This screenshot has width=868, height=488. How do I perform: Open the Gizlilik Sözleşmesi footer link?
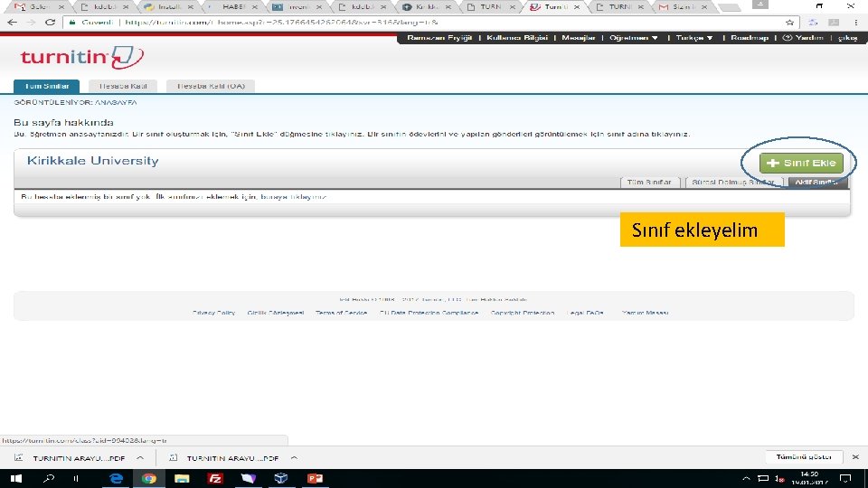coord(275,313)
